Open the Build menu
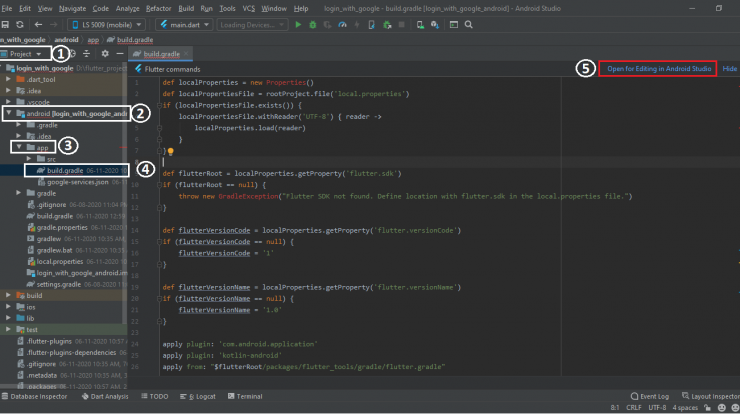The height and width of the screenshot is (414, 740). (x=186, y=8)
